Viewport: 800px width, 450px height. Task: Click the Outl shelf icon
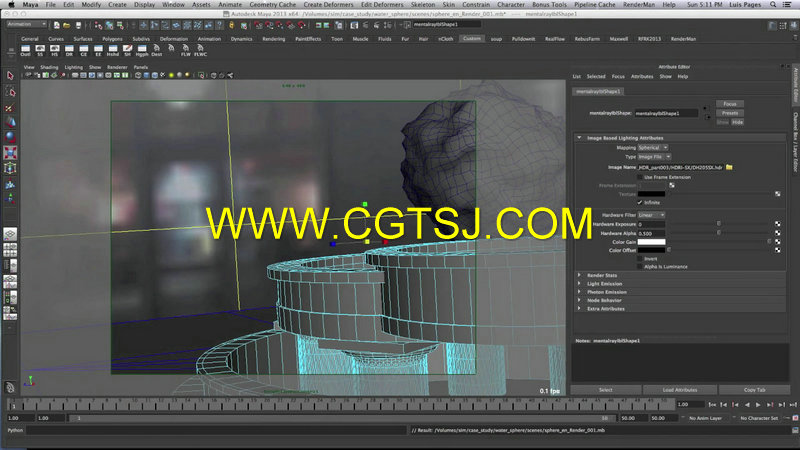[26, 50]
